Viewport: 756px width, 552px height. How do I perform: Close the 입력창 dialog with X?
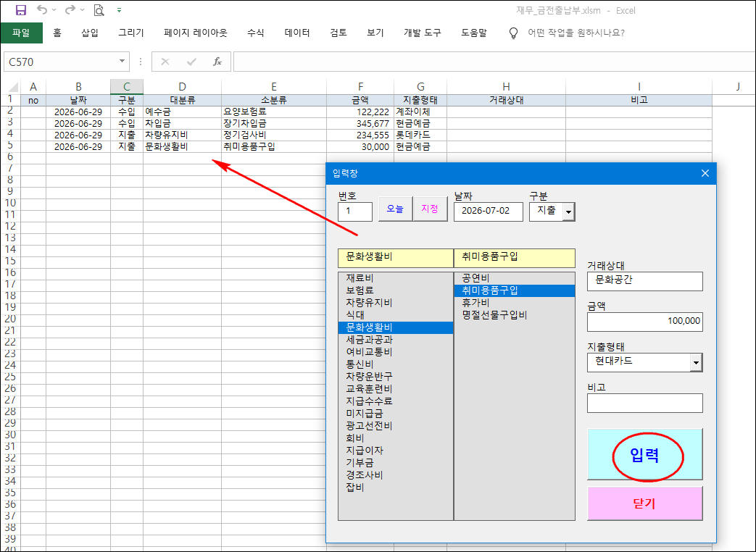click(705, 173)
